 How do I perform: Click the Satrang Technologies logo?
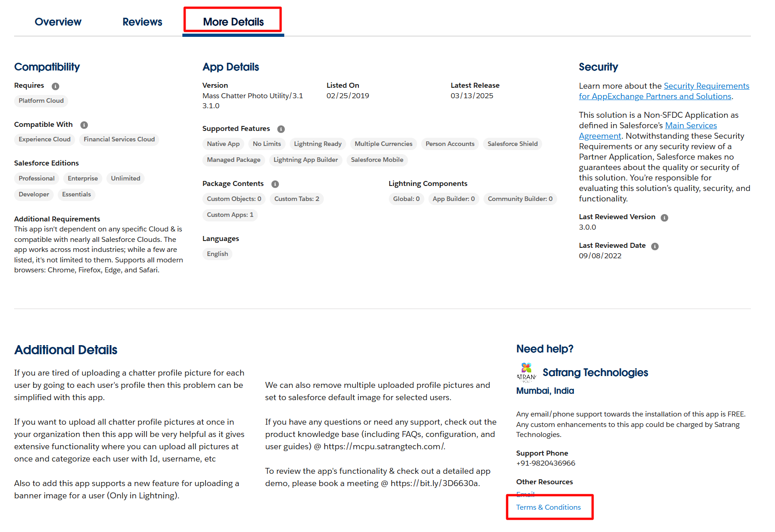(x=526, y=372)
